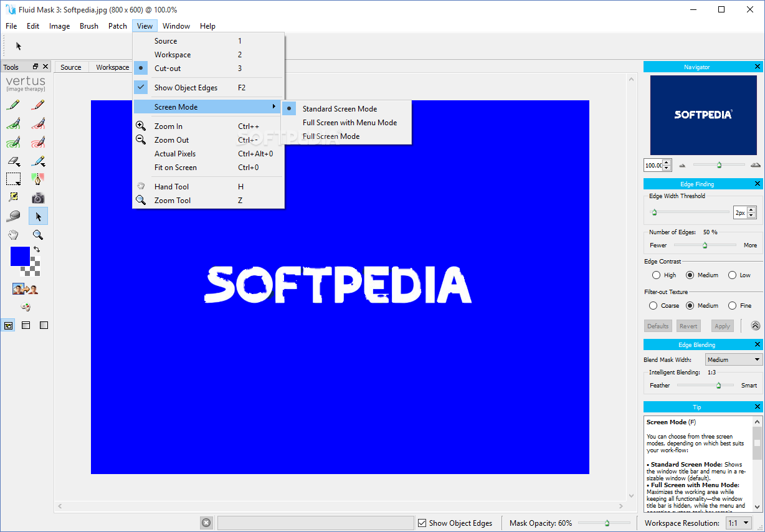Click the camera test render tool
Screen dimensions: 765x532
(x=38, y=198)
